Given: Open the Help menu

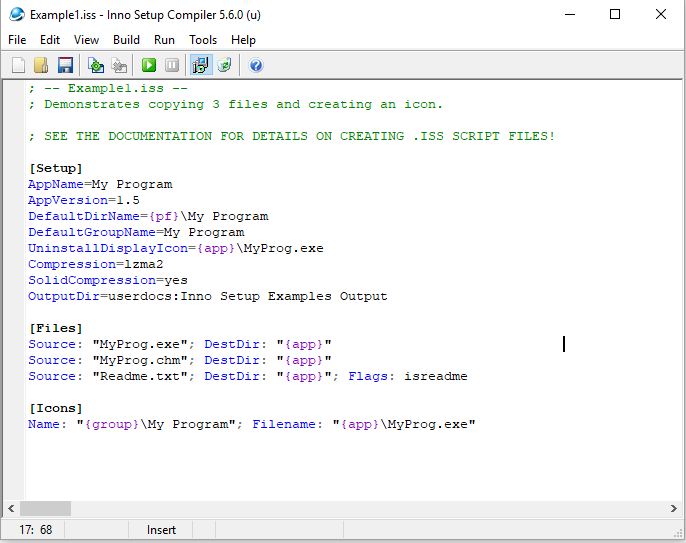Looking at the screenshot, I should 243,40.
